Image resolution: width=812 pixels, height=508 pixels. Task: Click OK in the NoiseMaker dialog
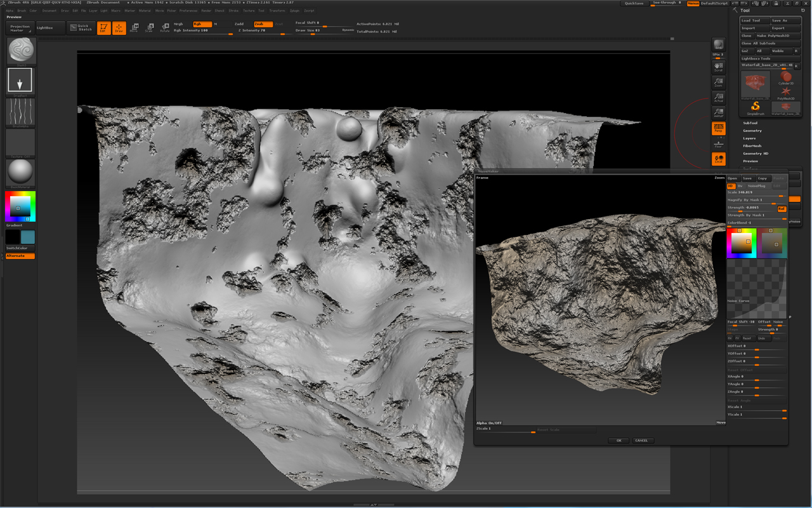[x=619, y=440]
